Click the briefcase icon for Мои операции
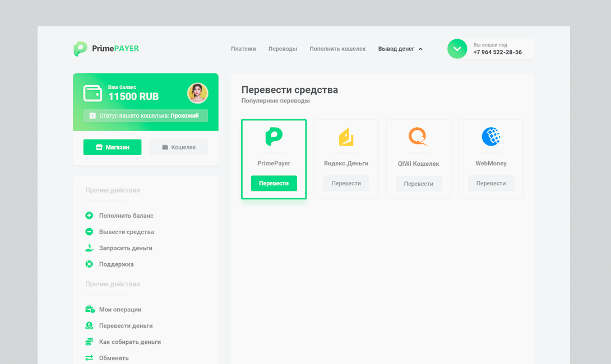 click(x=90, y=309)
